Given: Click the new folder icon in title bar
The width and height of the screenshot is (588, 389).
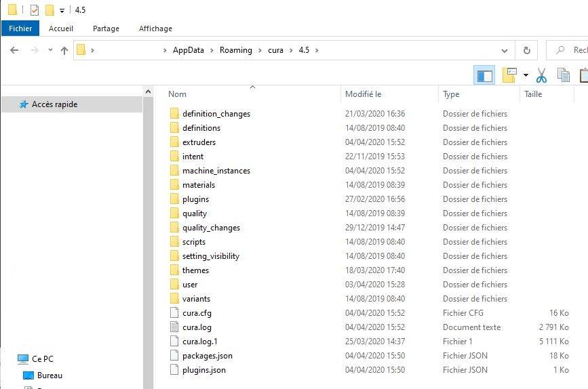Looking at the screenshot, I should tap(50, 9).
